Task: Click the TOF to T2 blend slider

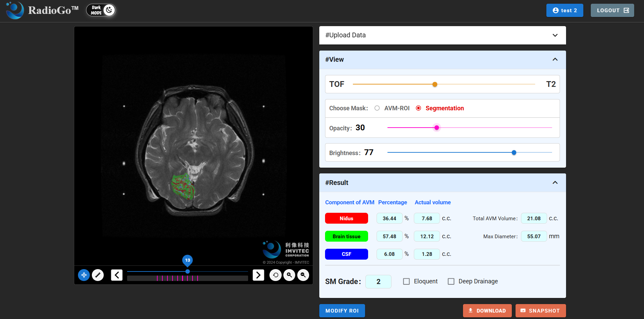Action: point(444,84)
